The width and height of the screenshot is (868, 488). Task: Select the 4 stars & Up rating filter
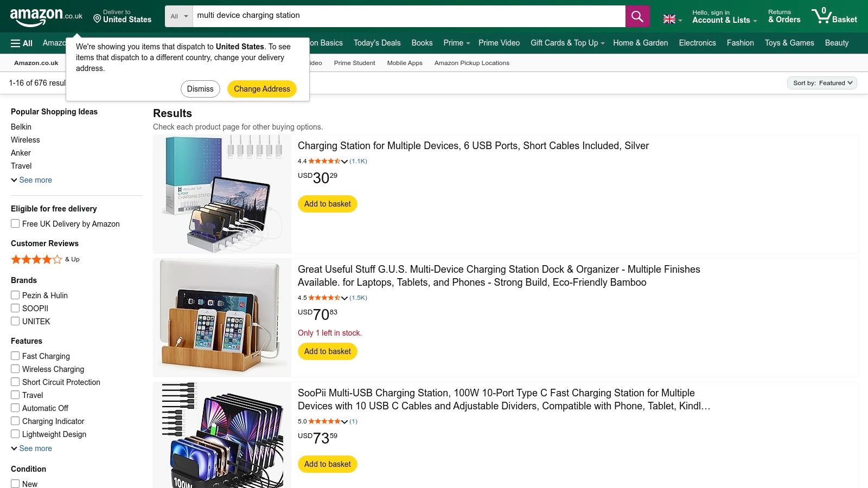click(x=36, y=259)
